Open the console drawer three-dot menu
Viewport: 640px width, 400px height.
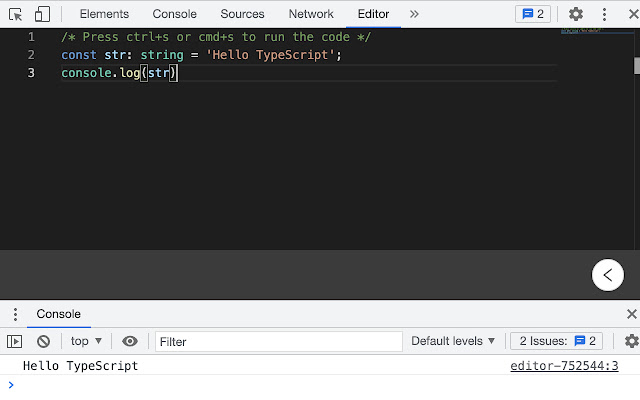pyautogui.click(x=15, y=314)
